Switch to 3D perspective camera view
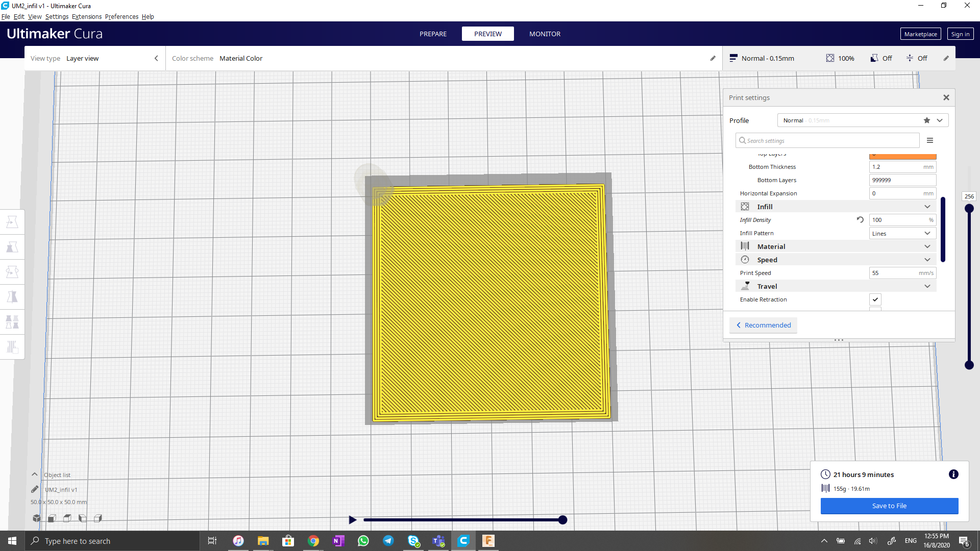Image resolution: width=980 pixels, height=551 pixels. pos(37,518)
